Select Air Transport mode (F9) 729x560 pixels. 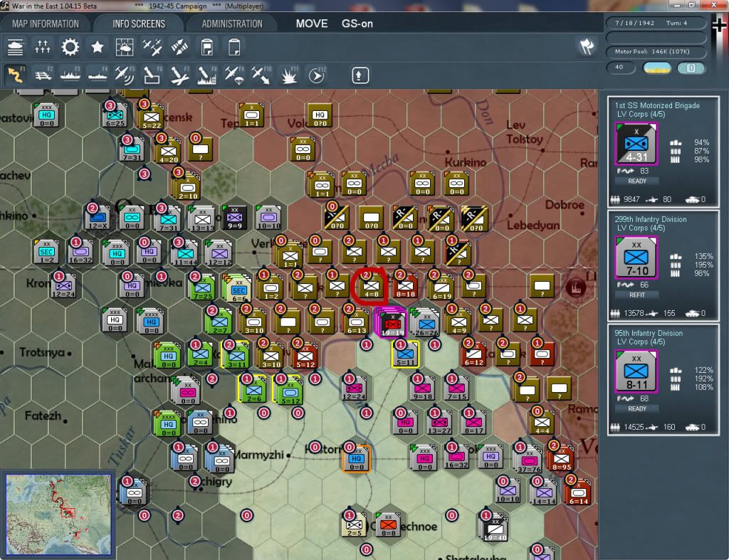(x=234, y=75)
